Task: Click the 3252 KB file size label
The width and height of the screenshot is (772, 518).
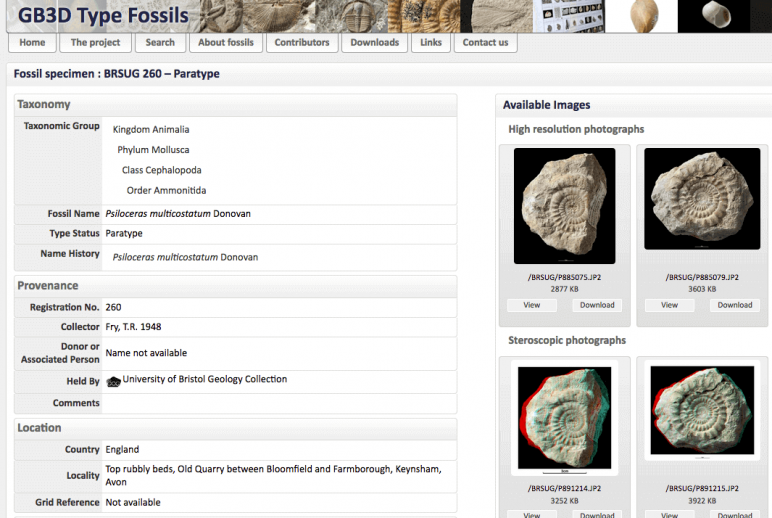Action: pos(564,501)
